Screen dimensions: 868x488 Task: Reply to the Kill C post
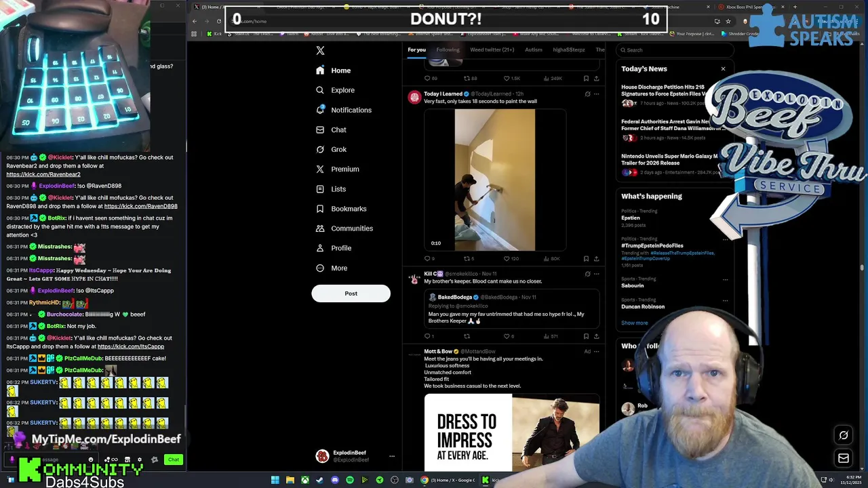pyautogui.click(x=429, y=336)
